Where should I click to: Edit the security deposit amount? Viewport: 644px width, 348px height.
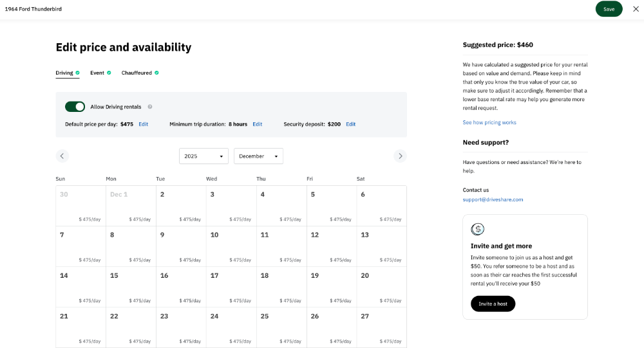pos(350,124)
